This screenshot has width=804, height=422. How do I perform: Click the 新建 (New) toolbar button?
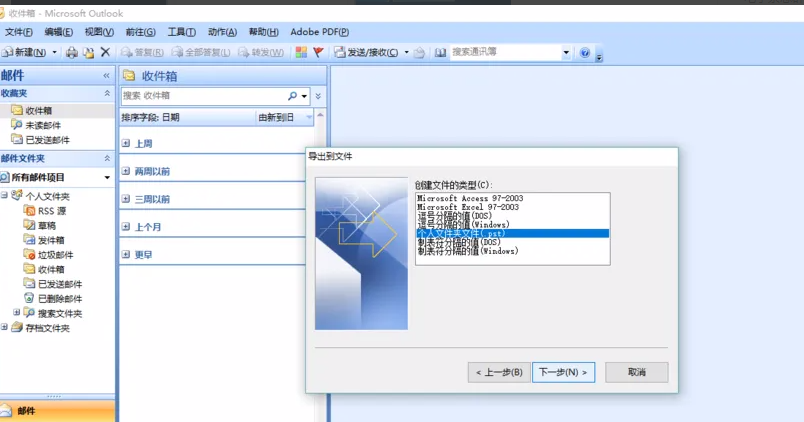(25, 52)
